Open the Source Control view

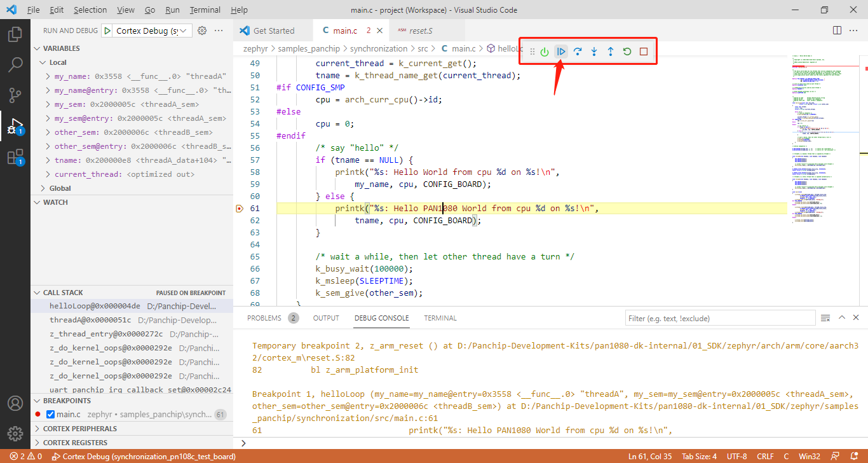[x=15, y=95]
